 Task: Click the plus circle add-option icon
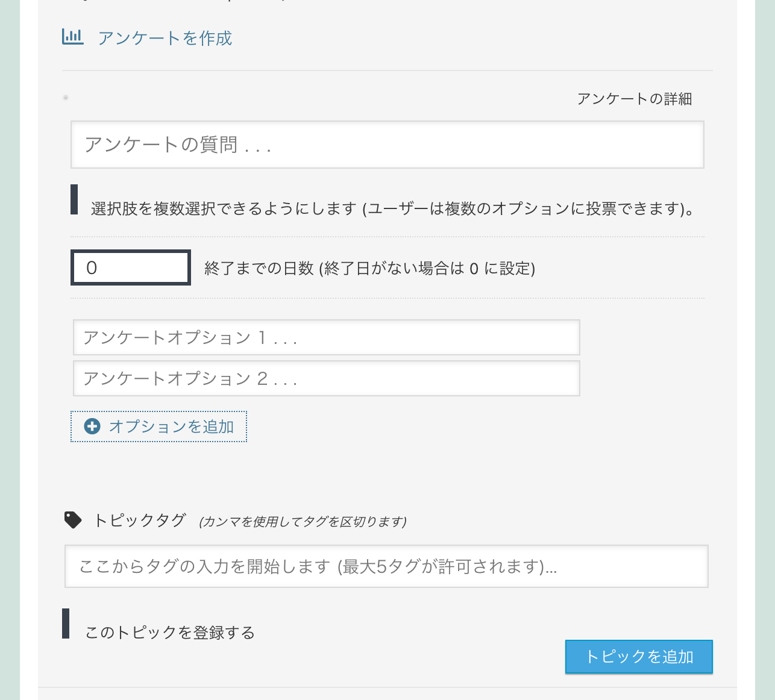[x=92, y=427]
